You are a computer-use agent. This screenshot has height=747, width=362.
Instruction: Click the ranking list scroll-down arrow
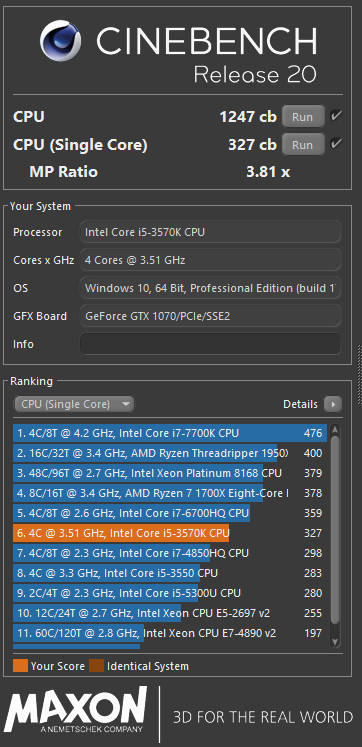click(335, 642)
